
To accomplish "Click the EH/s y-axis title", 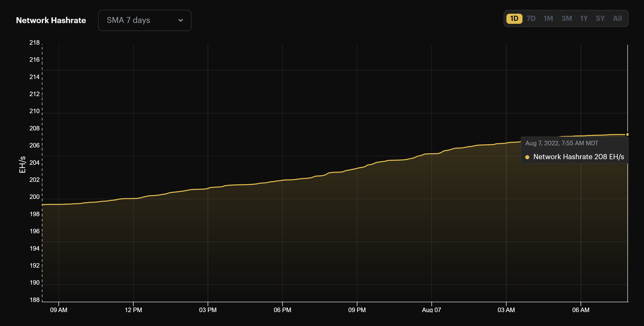I will pyautogui.click(x=22, y=165).
